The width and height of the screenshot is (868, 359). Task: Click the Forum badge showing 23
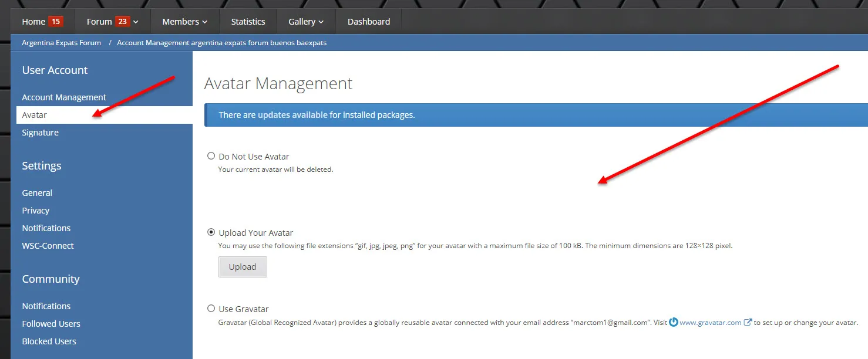122,22
